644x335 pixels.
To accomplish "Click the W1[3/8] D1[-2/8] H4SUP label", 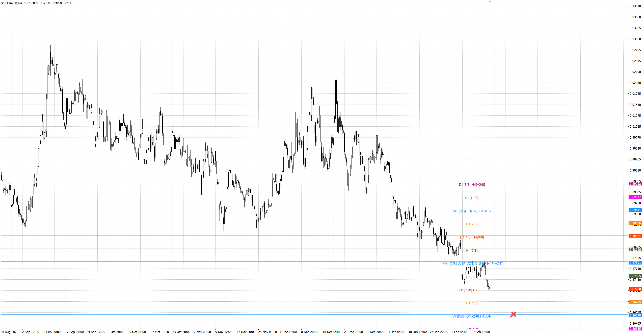I will tap(472, 316).
